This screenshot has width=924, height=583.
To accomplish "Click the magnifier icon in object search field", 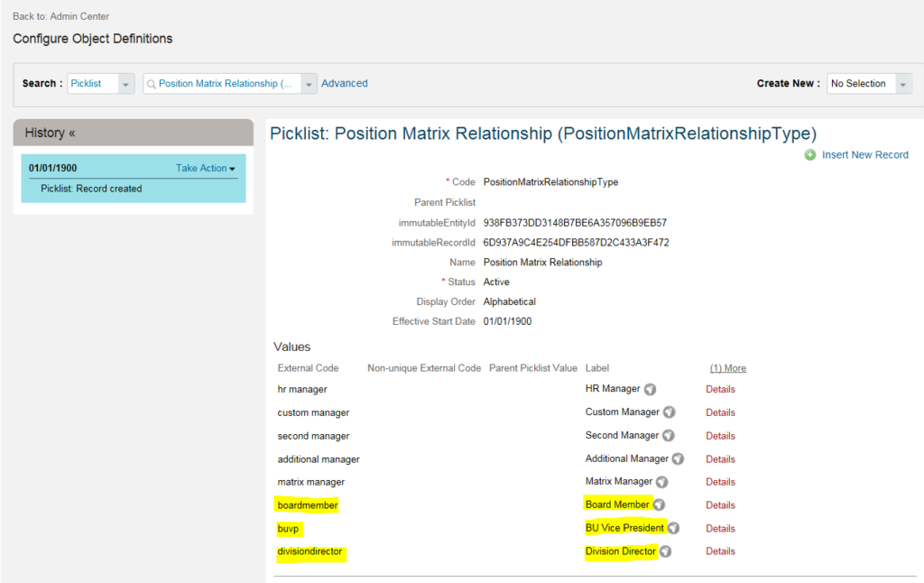I will (x=152, y=84).
